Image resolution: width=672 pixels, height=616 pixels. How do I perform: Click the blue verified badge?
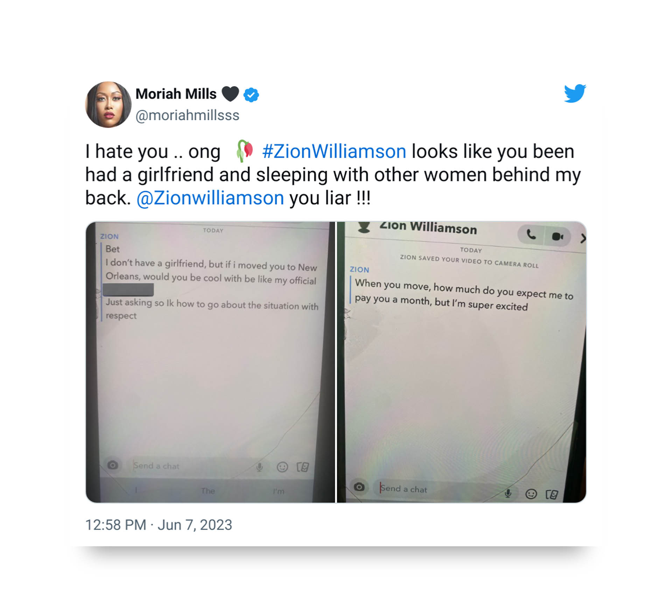tap(251, 94)
